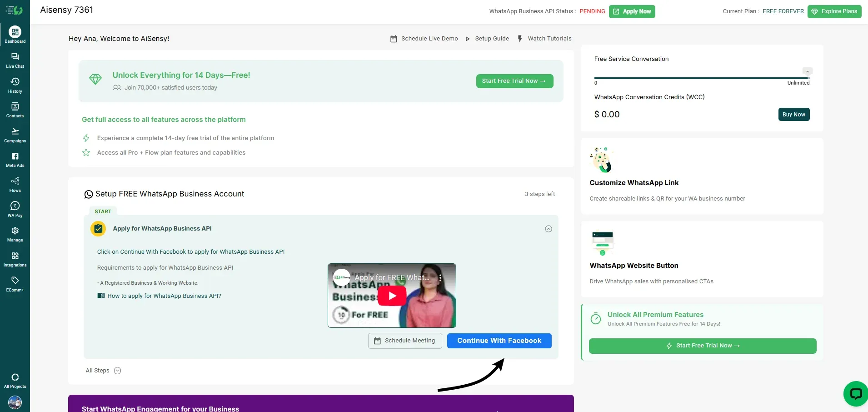Click Schedule Meeting button
The width and height of the screenshot is (868, 412).
404,341
